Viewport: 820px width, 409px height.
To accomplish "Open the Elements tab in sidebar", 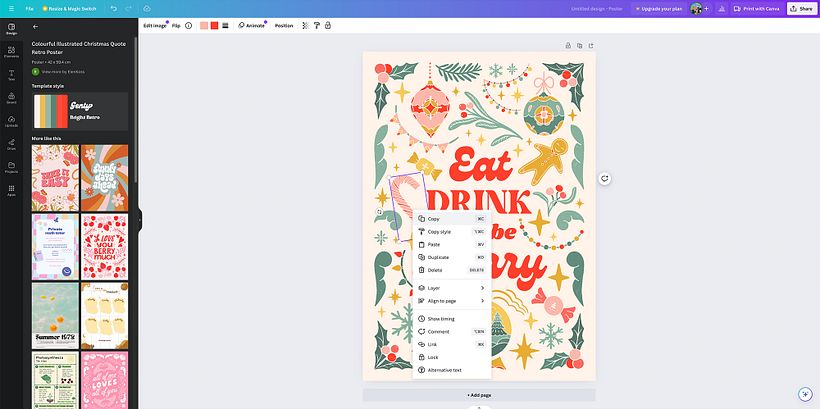I will [12, 52].
